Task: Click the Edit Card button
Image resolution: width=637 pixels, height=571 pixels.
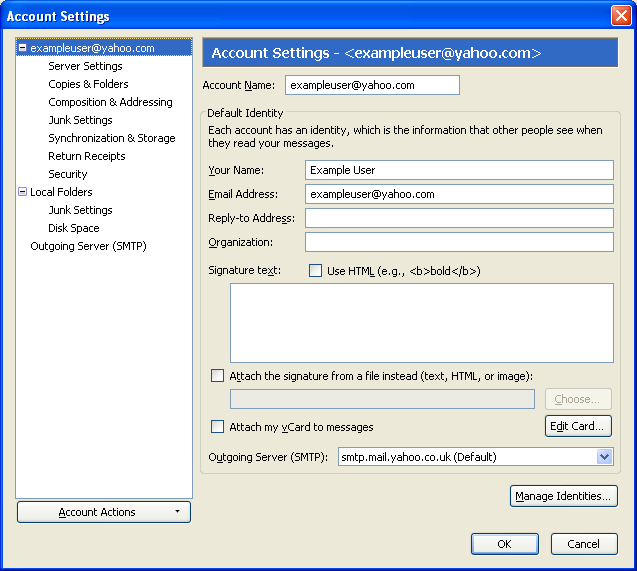Action: [x=578, y=426]
